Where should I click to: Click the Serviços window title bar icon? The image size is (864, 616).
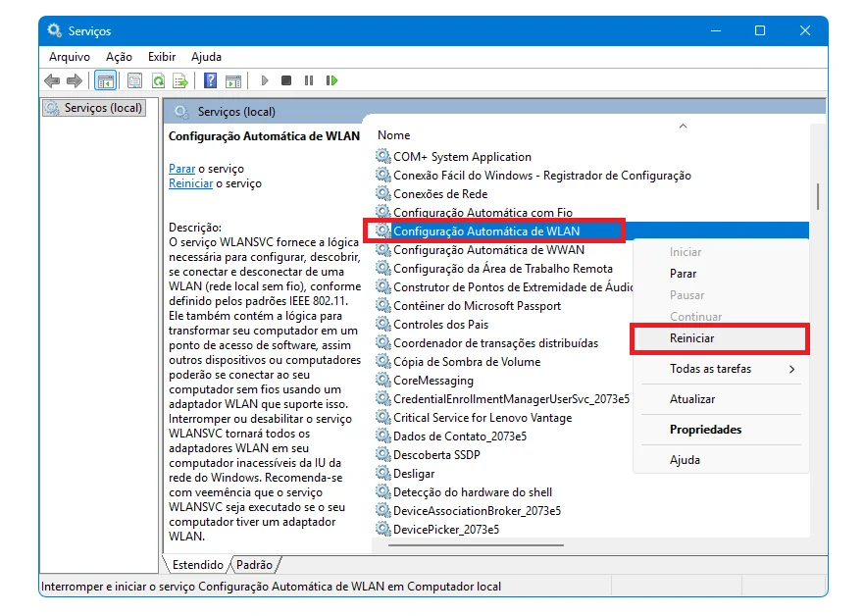point(54,30)
